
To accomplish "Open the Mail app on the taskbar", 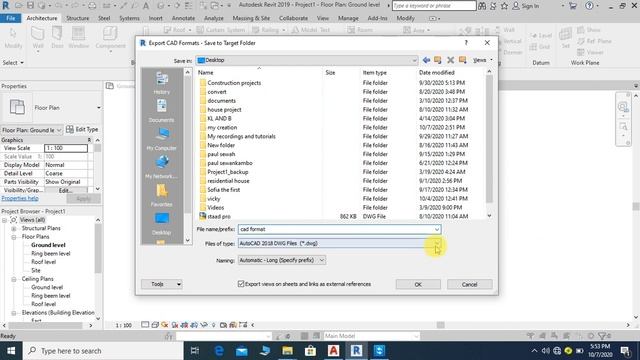I will point(242,351).
